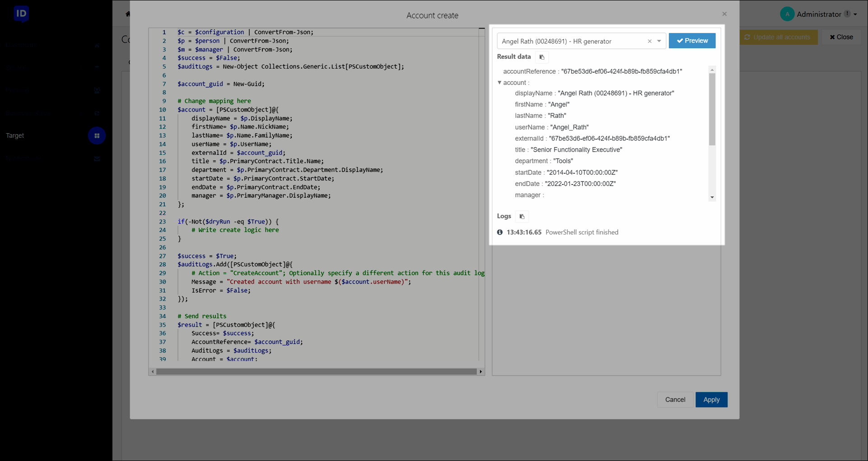Click the accountReference value in Result data
868x461 pixels.
pyautogui.click(x=621, y=71)
